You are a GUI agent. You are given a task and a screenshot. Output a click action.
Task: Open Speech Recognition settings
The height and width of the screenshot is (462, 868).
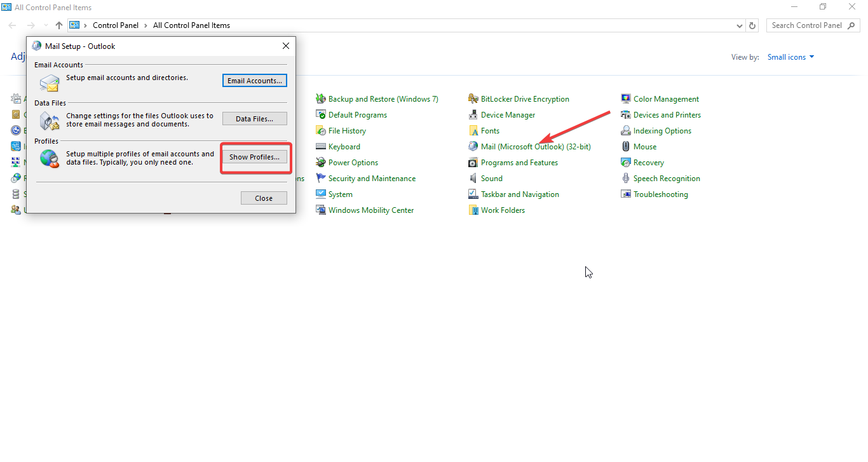pyautogui.click(x=665, y=178)
